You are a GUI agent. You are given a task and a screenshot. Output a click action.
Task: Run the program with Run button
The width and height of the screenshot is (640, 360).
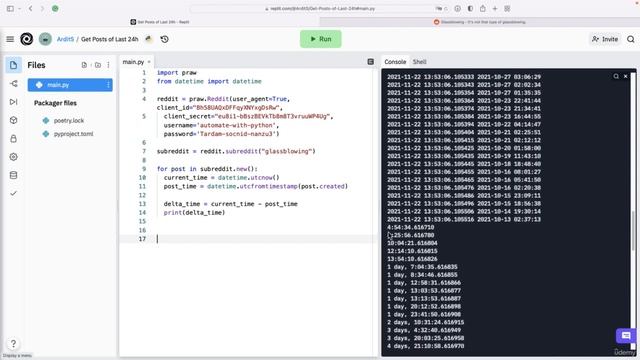pos(321,39)
